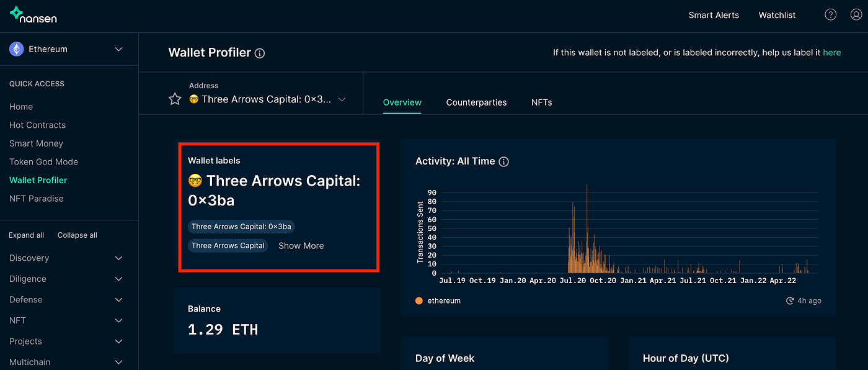Open NFT Paradise

[x=36, y=199]
